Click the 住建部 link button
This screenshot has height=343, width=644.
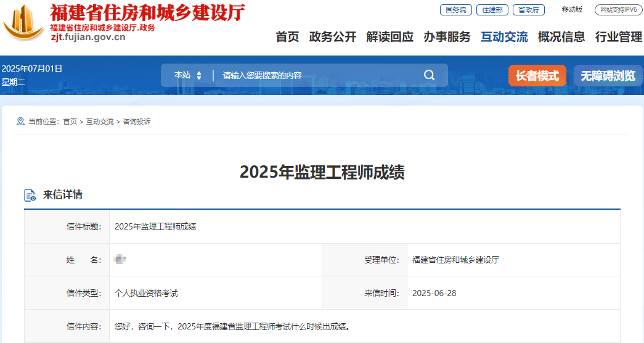[492, 10]
